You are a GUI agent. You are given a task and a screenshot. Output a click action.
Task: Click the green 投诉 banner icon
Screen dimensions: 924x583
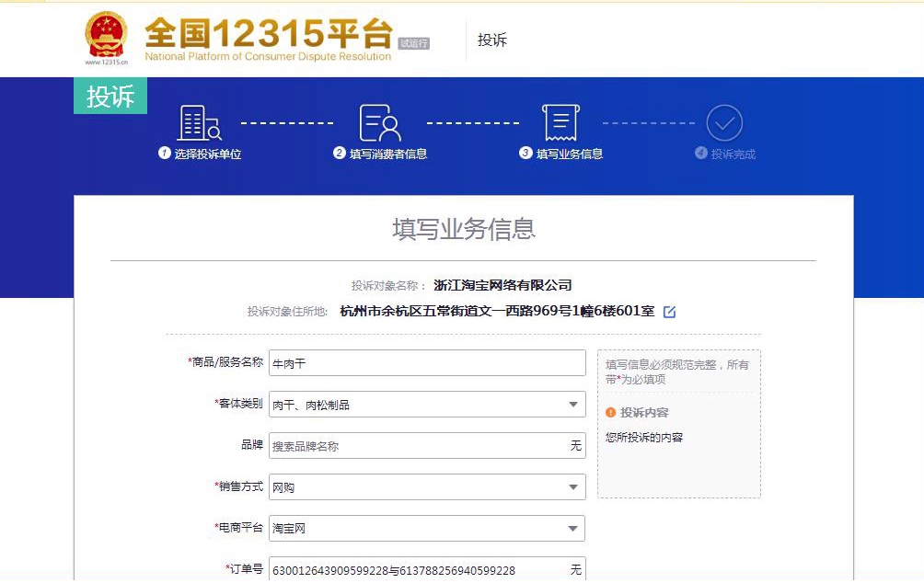point(110,95)
